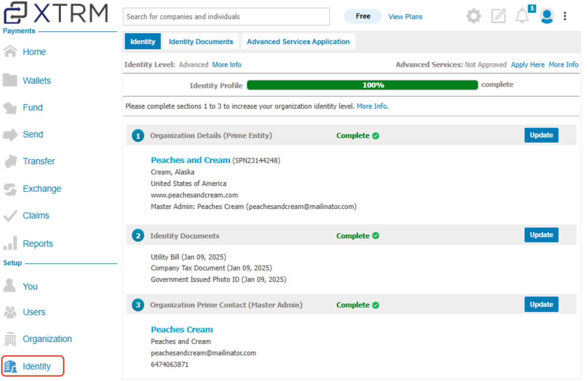Click the Cream, Alaska address line
Image resolution: width=588 pixels, height=381 pixels.
coord(172,172)
